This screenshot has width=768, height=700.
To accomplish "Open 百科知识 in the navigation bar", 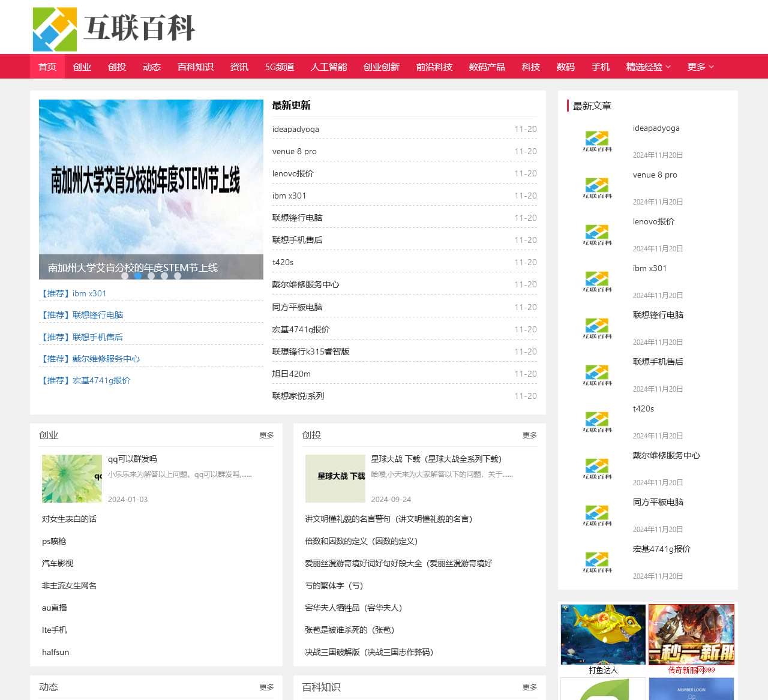I will pyautogui.click(x=196, y=67).
